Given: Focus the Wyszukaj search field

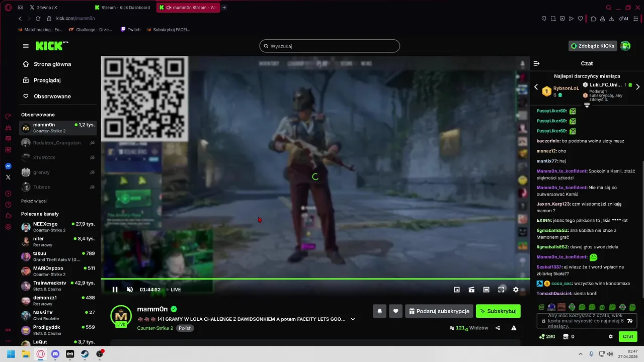Looking at the screenshot, I should coord(330,46).
